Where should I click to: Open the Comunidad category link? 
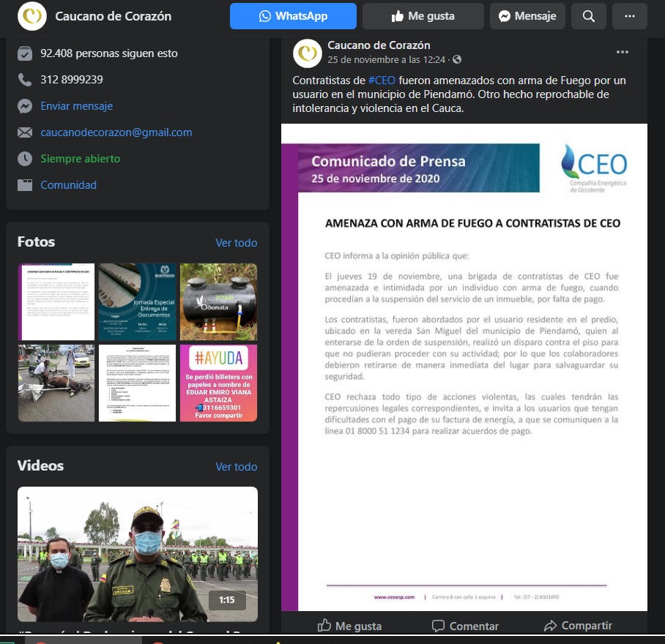pos(68,185)
